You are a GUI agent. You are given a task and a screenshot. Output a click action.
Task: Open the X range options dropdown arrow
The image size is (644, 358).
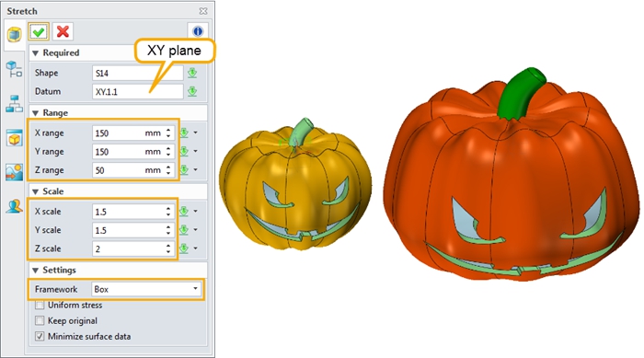[195, 133]
